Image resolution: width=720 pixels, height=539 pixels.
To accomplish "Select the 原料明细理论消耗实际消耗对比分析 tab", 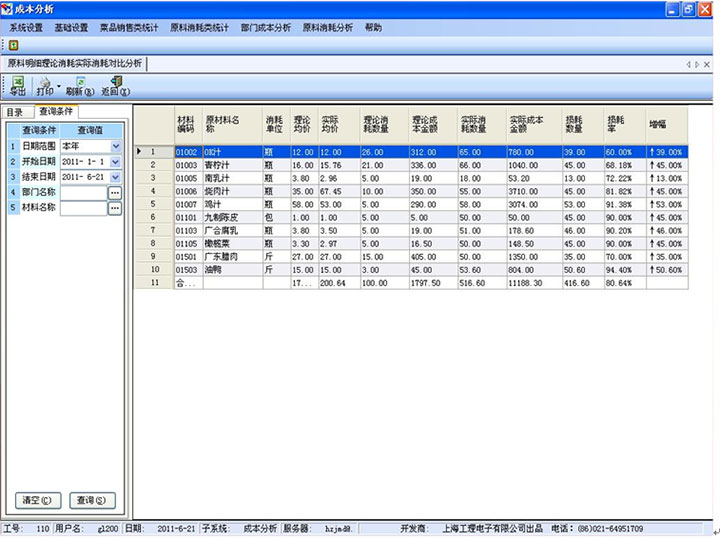I will pyautogui.click(x=74, y=63).
